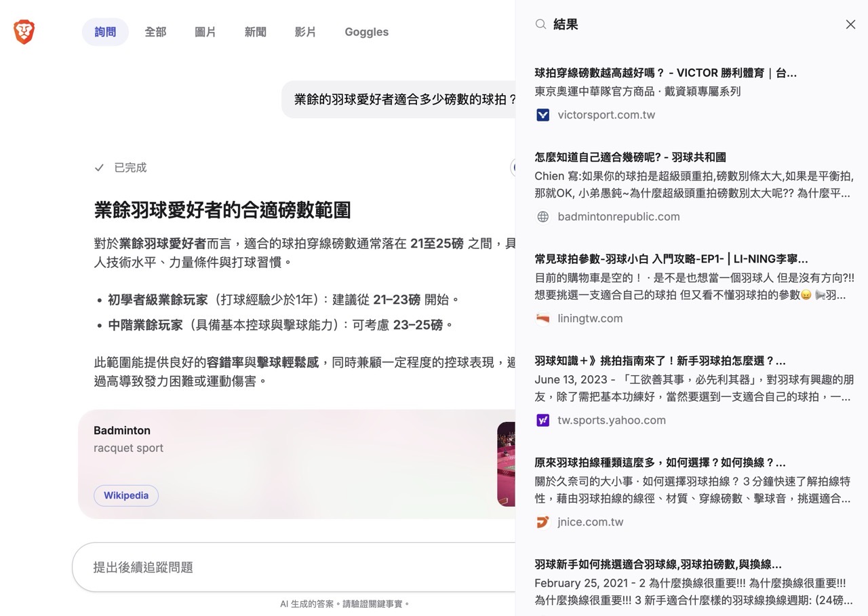The width and height of the screenshot is (868, 616).
Task: Open the 羽球共和國 result link
Action: click(630, 157)
